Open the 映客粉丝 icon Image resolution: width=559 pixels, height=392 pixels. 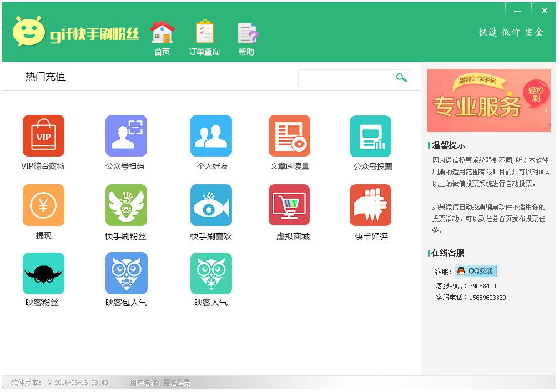[x=43, y=274]
